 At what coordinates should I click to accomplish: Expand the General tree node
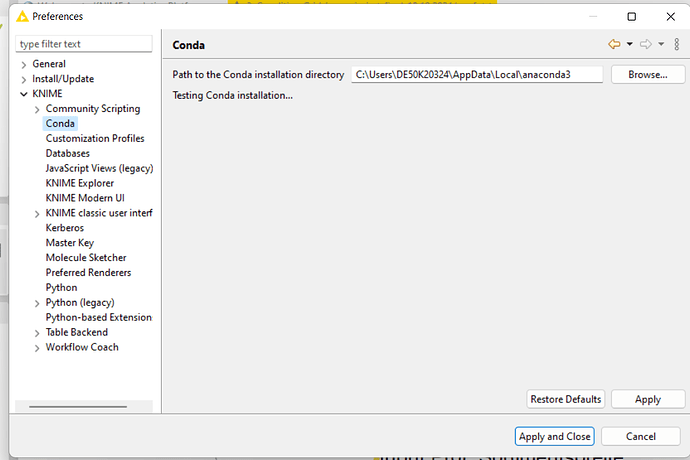coord(24,65)
